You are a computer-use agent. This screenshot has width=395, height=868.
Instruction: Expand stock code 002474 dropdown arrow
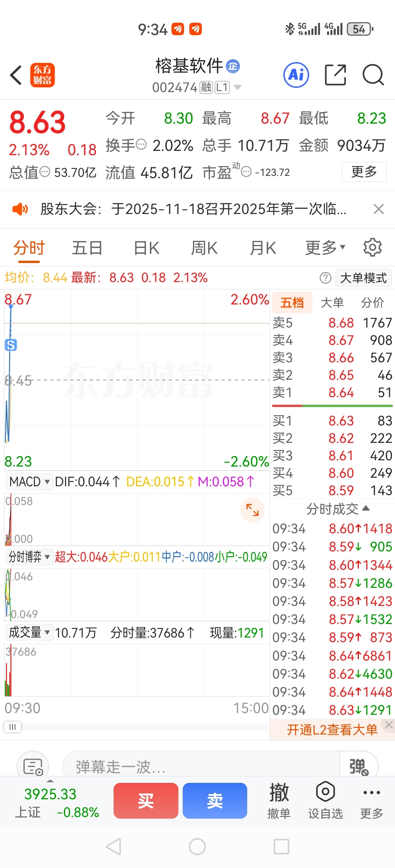[237, 87]
